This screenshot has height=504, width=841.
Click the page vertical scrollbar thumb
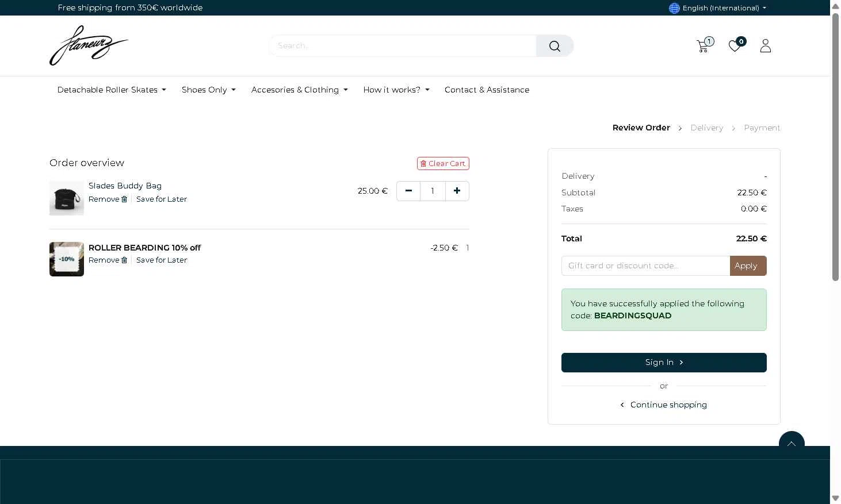pos(835,147)
